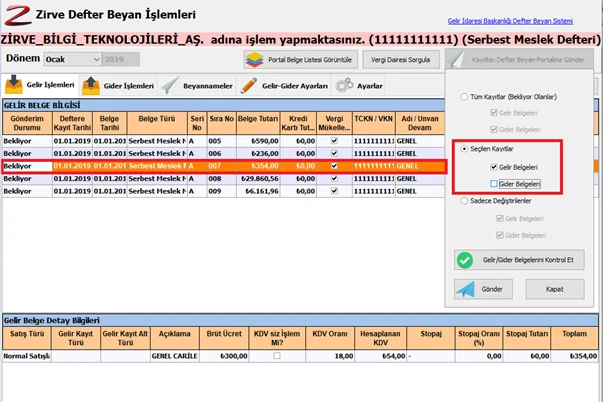Screen dimensions: 603x402
Task: Uncheck Gelir Belgeleri under Seçilen Kayıtlar
Action: tap(494, 167)
